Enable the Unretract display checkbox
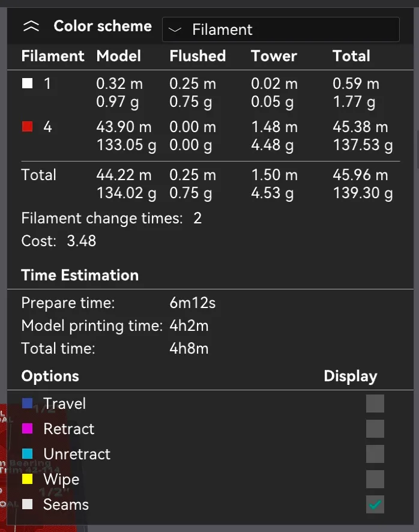 [375, 454]
